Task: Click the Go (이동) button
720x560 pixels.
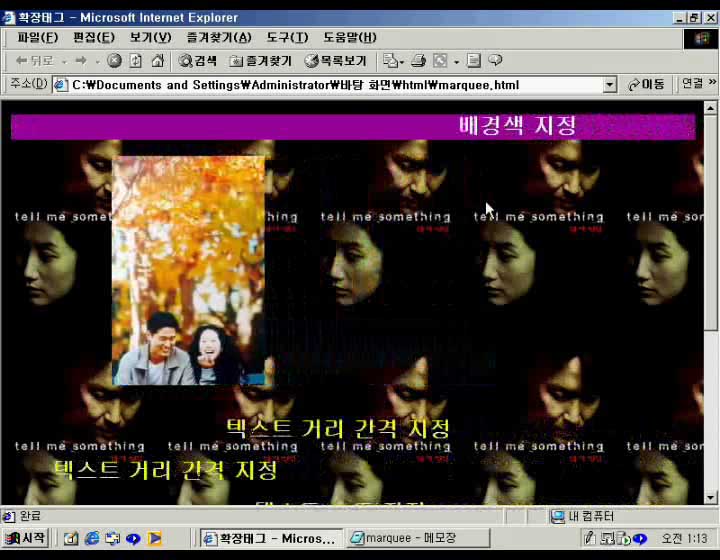Action: coord(646,84)
